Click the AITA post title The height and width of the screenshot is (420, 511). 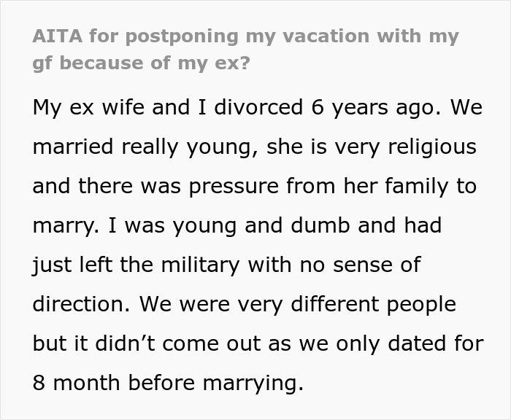[x=245, y=37]
